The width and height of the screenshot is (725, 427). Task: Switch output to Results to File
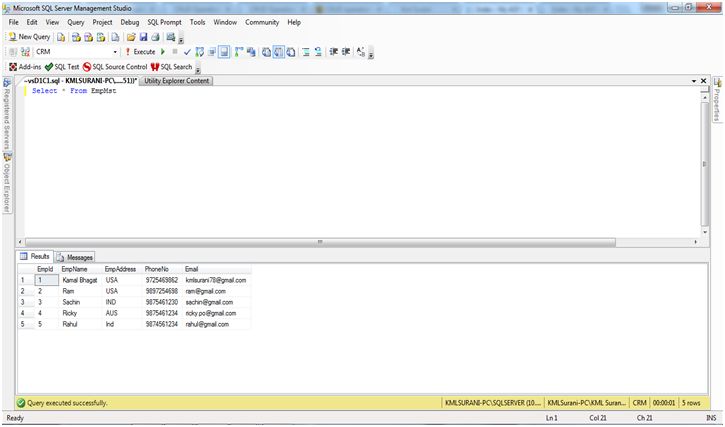click(x=291, y=52)
